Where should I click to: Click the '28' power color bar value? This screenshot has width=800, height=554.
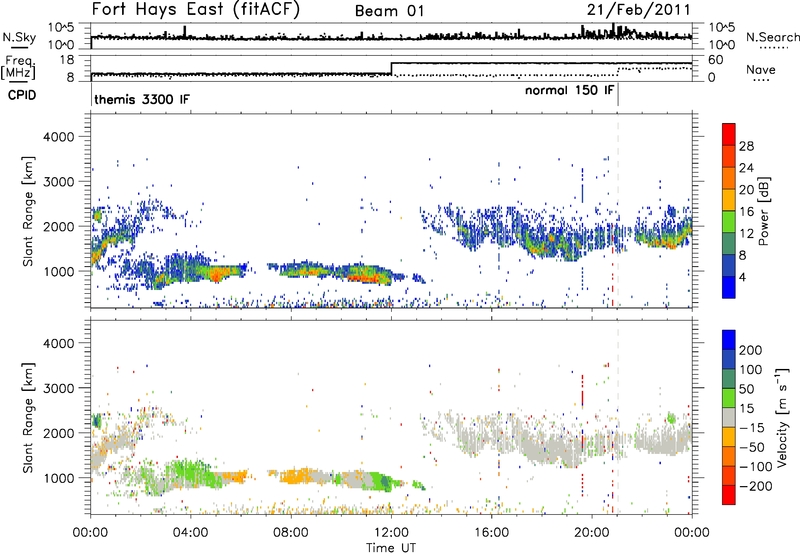(x=746, y=146)
